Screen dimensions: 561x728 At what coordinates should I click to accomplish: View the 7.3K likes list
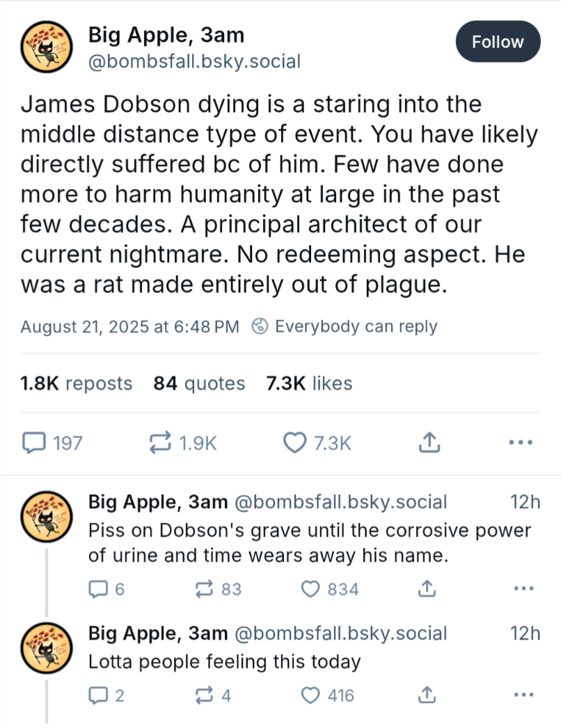(x=309, y=383)
